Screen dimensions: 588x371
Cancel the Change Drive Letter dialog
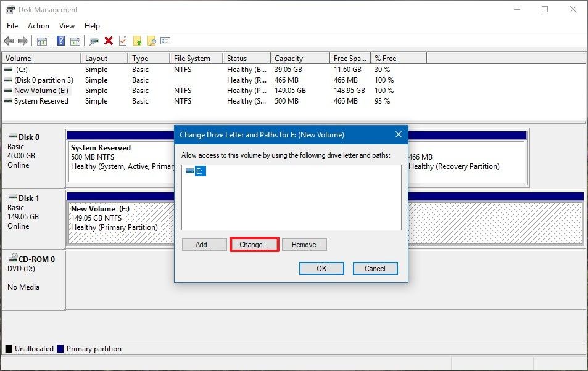(x=375, y=268)
